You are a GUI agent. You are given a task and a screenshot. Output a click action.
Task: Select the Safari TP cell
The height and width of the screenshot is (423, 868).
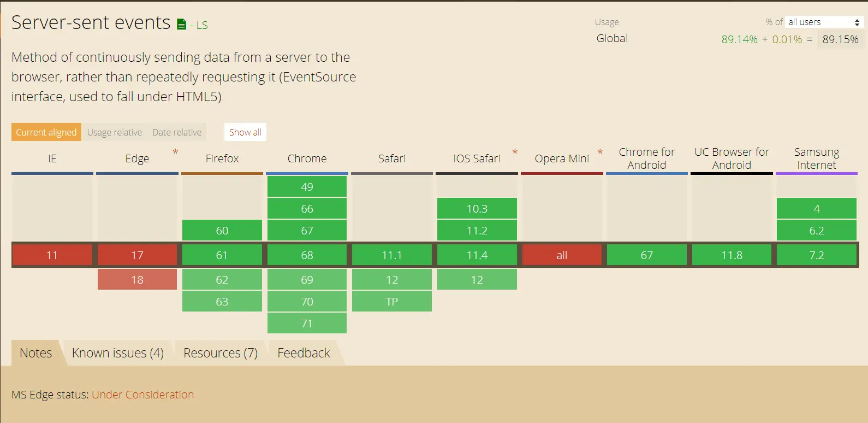[392, 302]
